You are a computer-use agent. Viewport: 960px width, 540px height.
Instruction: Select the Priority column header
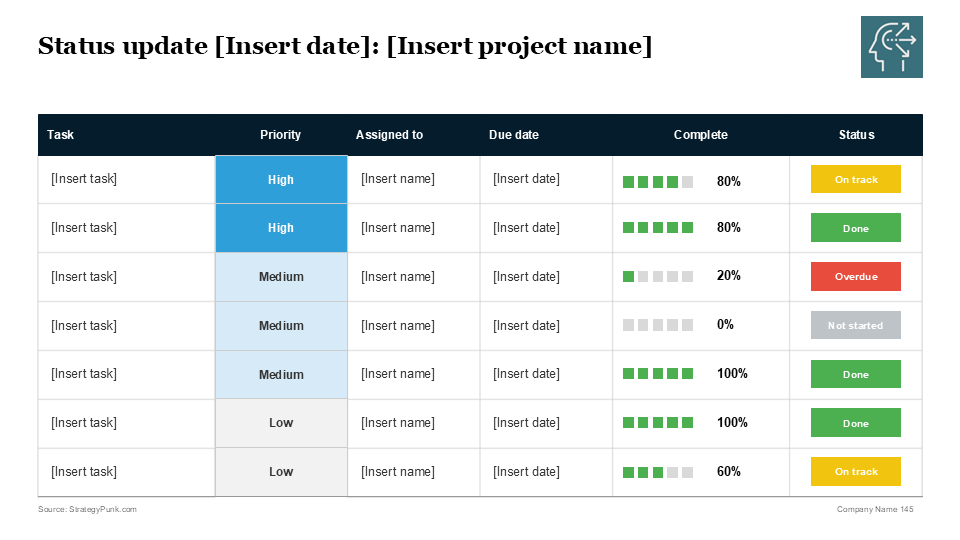(280, 135)
